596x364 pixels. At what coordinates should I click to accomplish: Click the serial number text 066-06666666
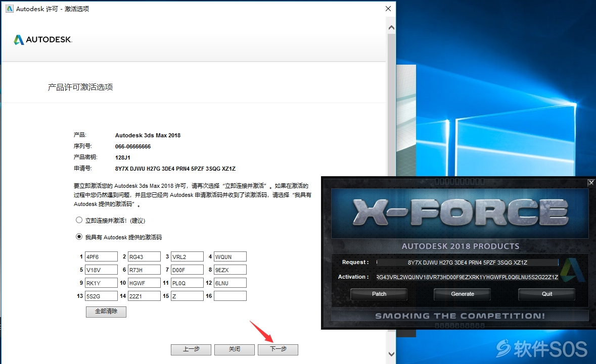click(133, 146)
